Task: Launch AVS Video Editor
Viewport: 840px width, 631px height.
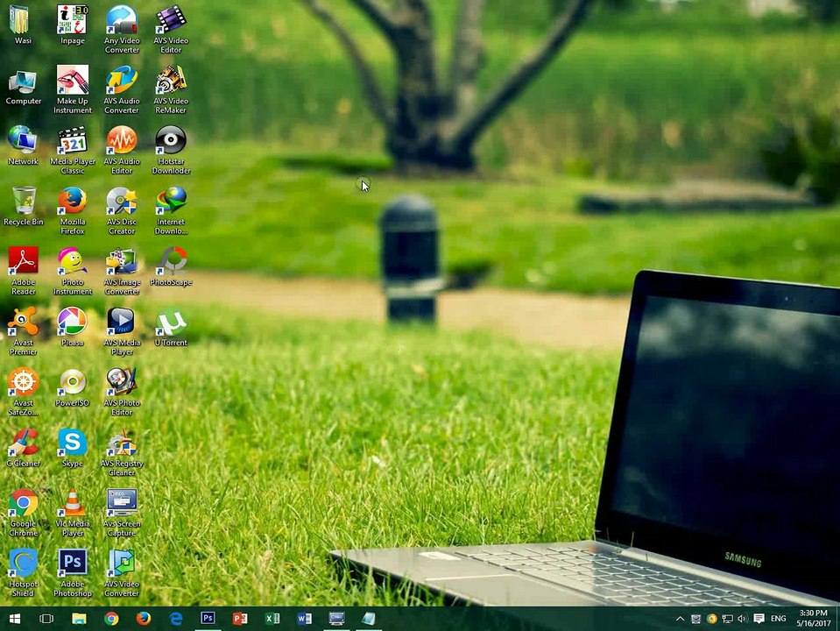Action: coord(171,30)
